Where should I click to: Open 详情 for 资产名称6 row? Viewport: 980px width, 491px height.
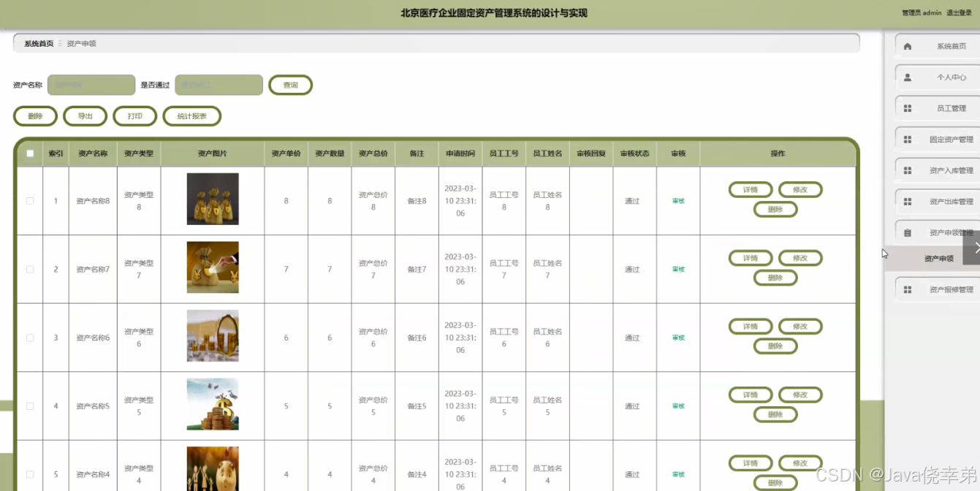[x=751, y=327]
